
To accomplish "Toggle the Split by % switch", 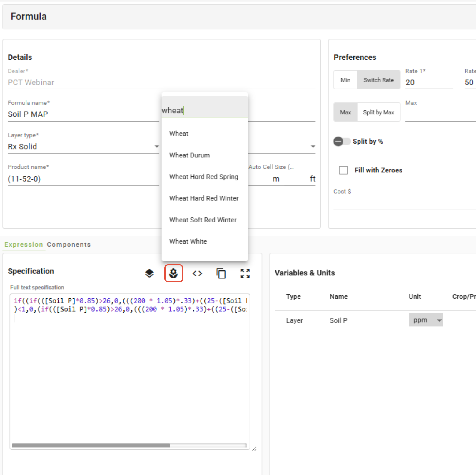I will pyautogui.click(x=342, y=142).
